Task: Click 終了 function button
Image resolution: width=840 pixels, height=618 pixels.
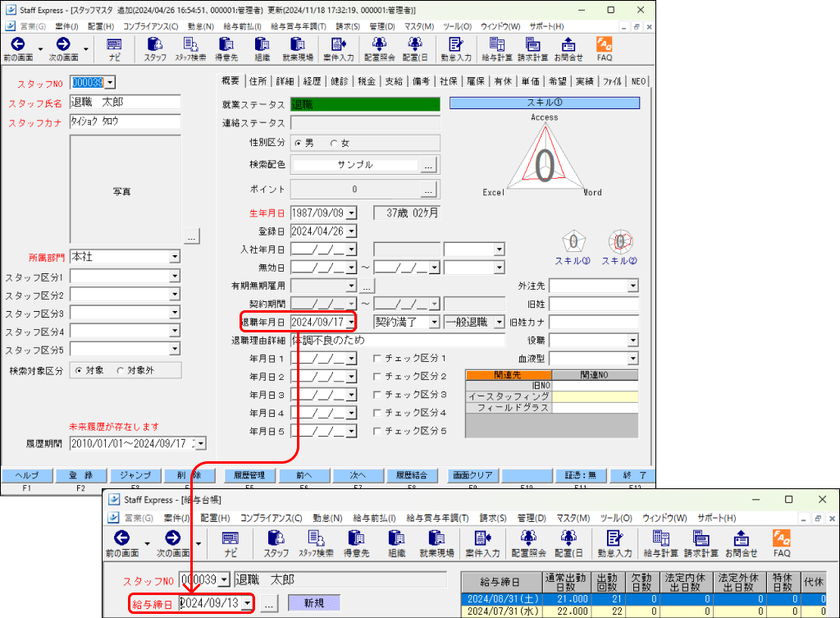Action: pyautogui.click(x=635, y=475)
